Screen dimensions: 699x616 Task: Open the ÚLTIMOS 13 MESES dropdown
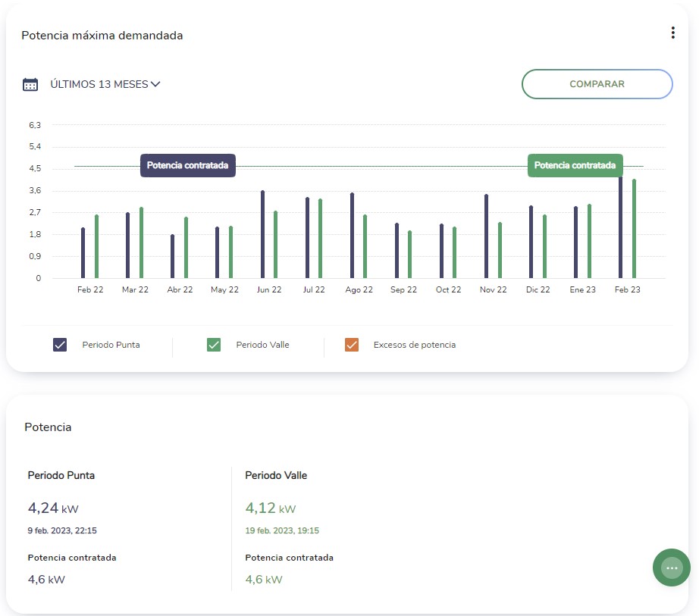pos(105,84)
